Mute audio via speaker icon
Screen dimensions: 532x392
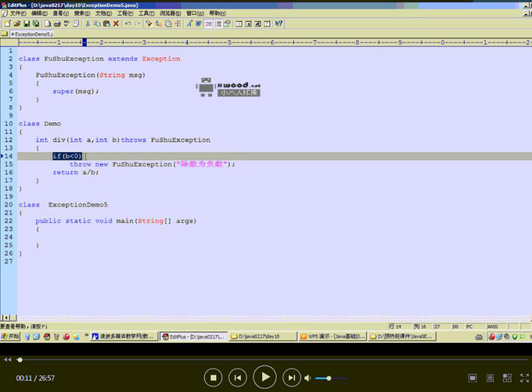307,378
